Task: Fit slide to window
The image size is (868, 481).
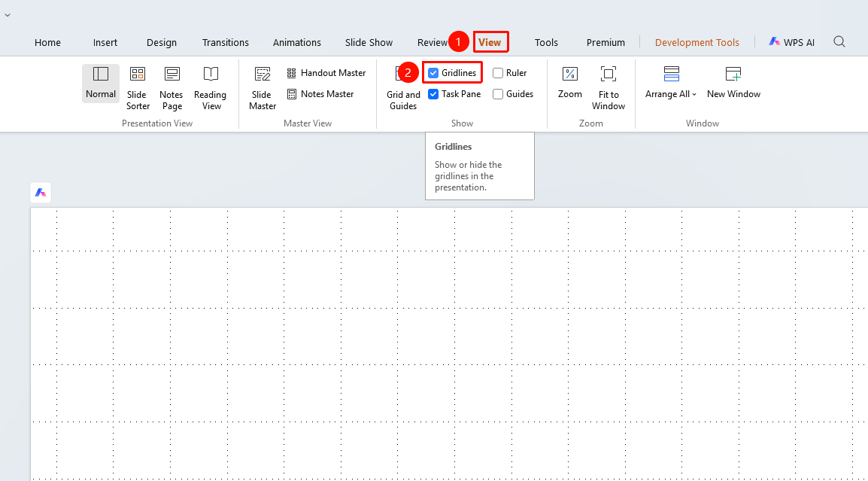Action: [x=609, y=88]
